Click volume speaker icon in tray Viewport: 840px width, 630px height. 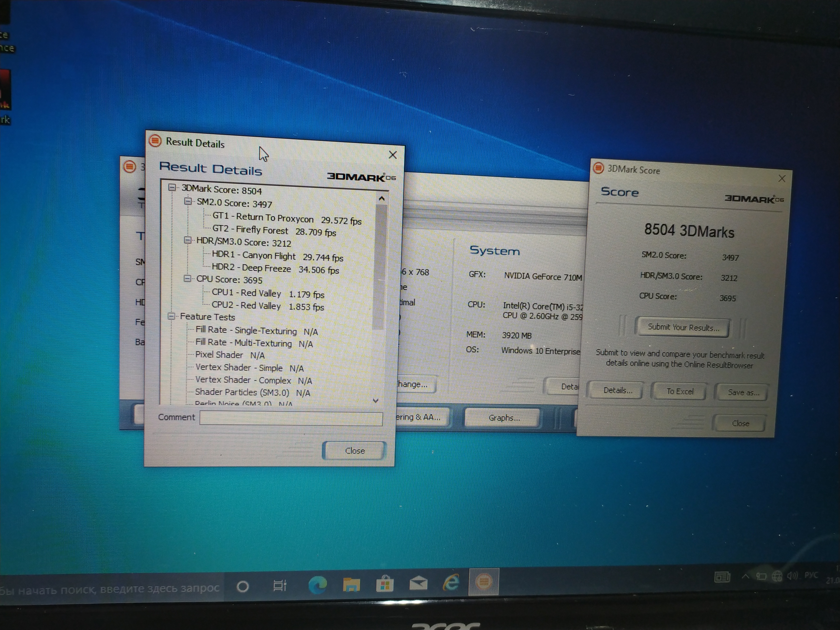click(x=792, y=576)
